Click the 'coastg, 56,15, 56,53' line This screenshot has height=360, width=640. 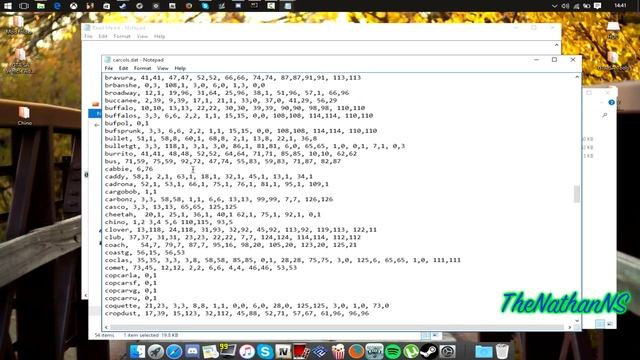pyautogui.click(x=144, y=252)
